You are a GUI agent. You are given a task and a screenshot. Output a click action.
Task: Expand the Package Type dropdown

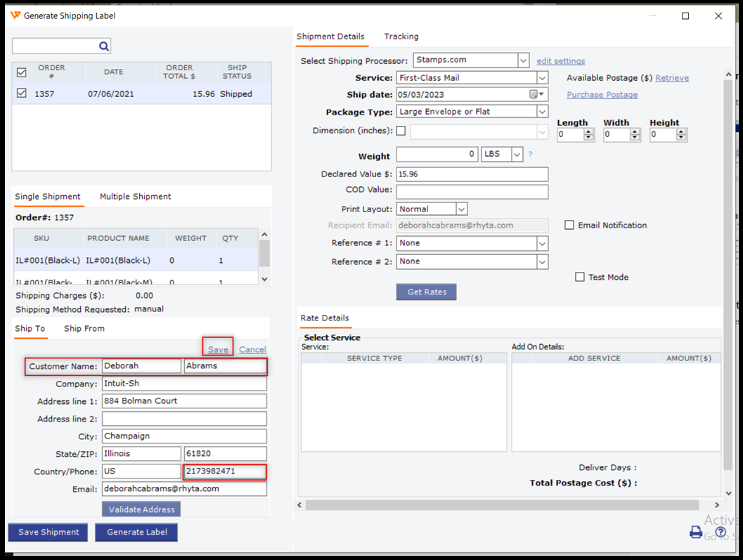pos(541,112)
